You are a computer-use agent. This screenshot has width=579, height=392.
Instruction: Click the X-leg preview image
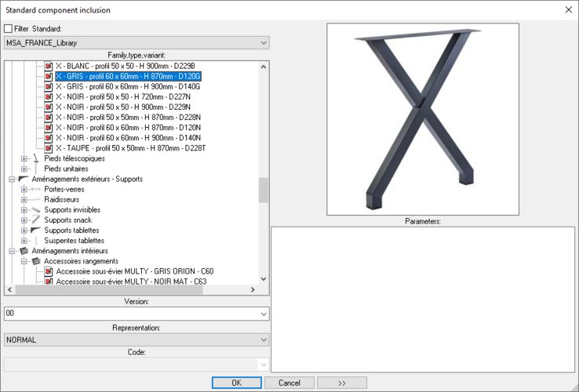(422, 119)
